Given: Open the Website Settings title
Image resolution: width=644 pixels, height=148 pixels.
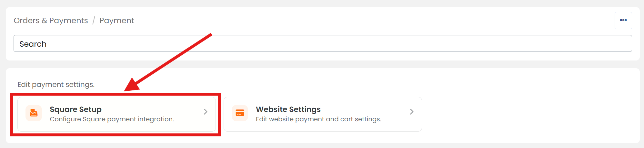Looking at the screenshot, I should (x=288, y=109).
